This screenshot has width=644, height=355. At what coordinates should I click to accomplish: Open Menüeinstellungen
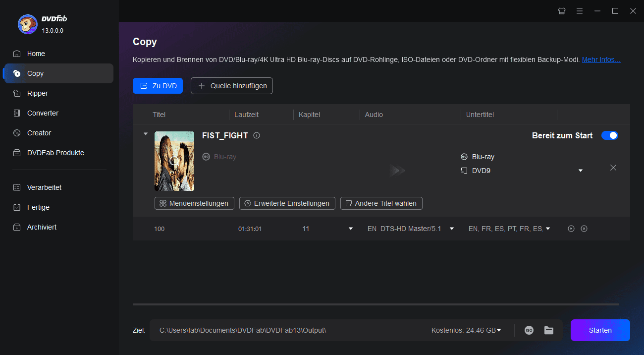click(x=194, y=203)
